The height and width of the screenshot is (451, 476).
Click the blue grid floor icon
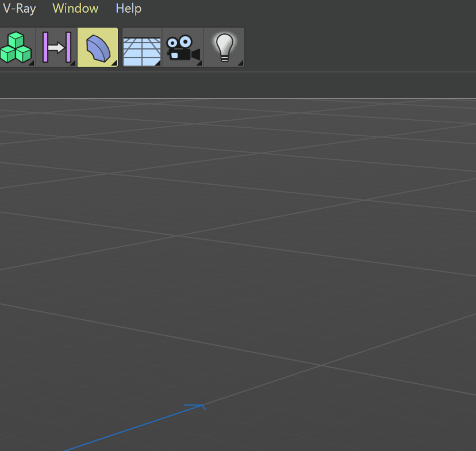tap(142, 47)
